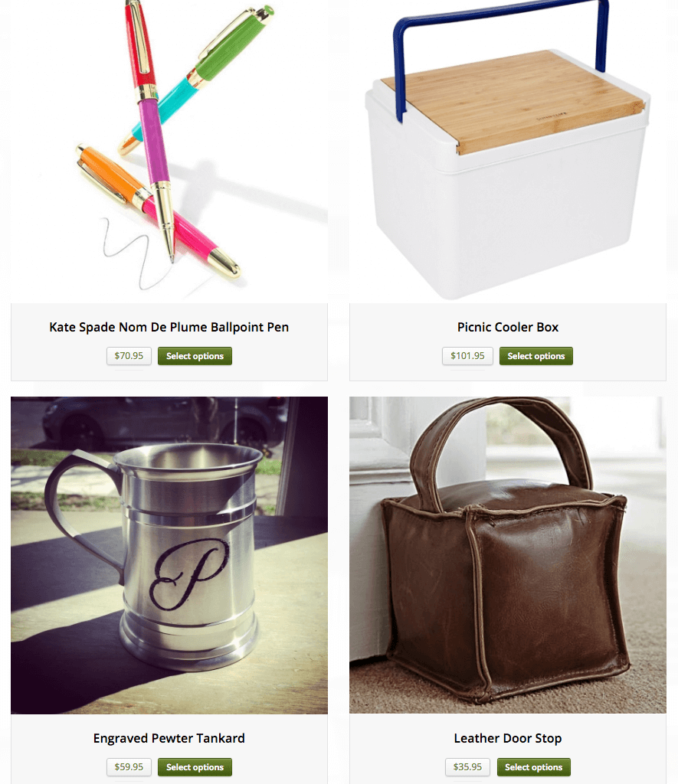Choose Select options under Leather Door Stop
This screenshot has height=784, width=678.
[533, 767]
